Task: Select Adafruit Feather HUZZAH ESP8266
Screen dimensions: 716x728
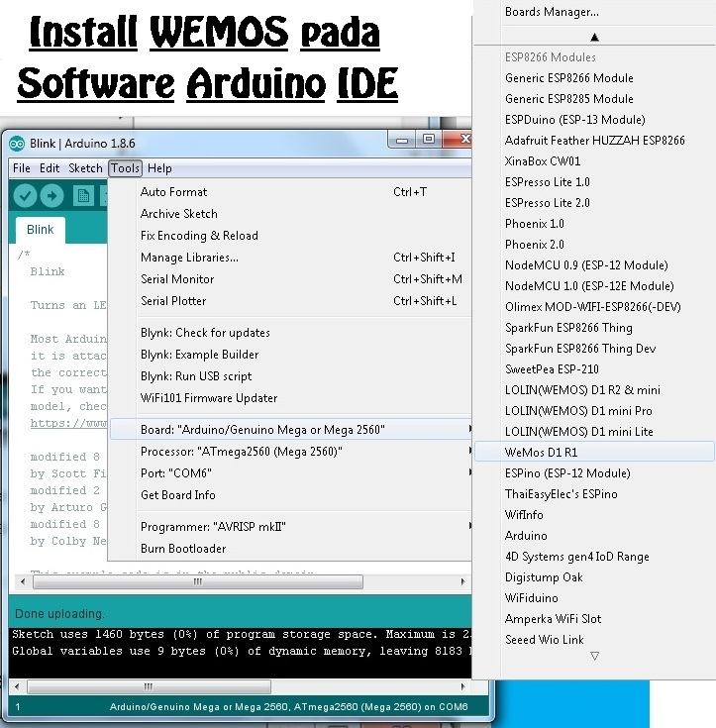Action: pyautogui.click(x=594, y=141)
